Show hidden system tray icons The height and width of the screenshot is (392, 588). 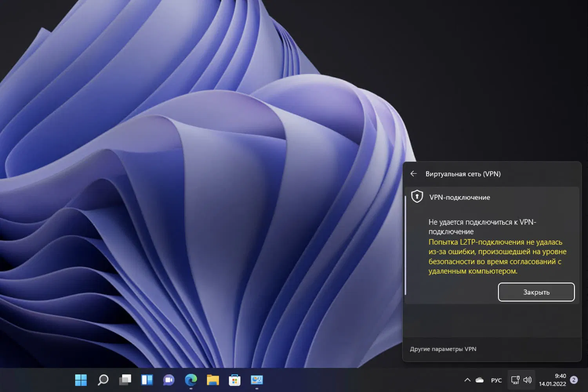click(x=467, y=380)
